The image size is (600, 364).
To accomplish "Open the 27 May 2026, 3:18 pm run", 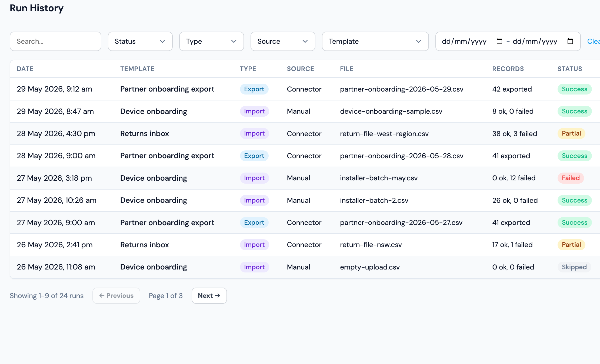I will tap(305, 178).
